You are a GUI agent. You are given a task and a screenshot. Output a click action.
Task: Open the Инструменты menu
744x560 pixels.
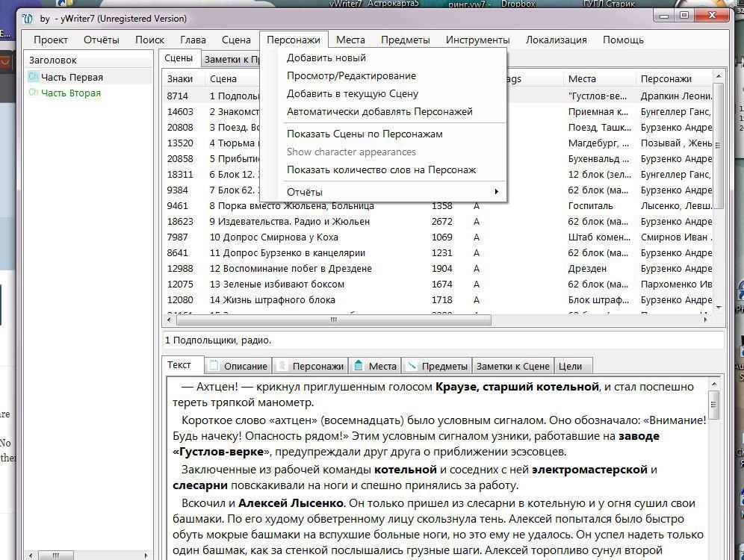(477, 40)
